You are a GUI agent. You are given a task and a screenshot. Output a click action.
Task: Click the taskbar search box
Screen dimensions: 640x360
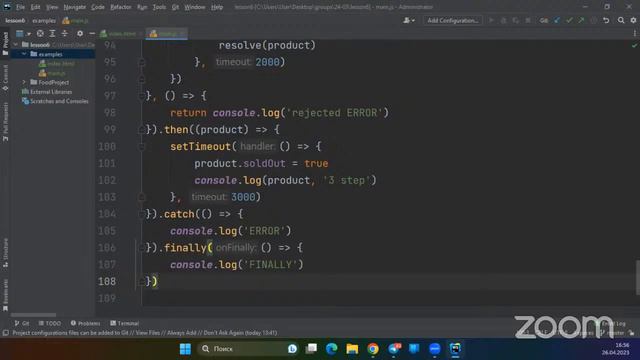(x=249, y=349)
